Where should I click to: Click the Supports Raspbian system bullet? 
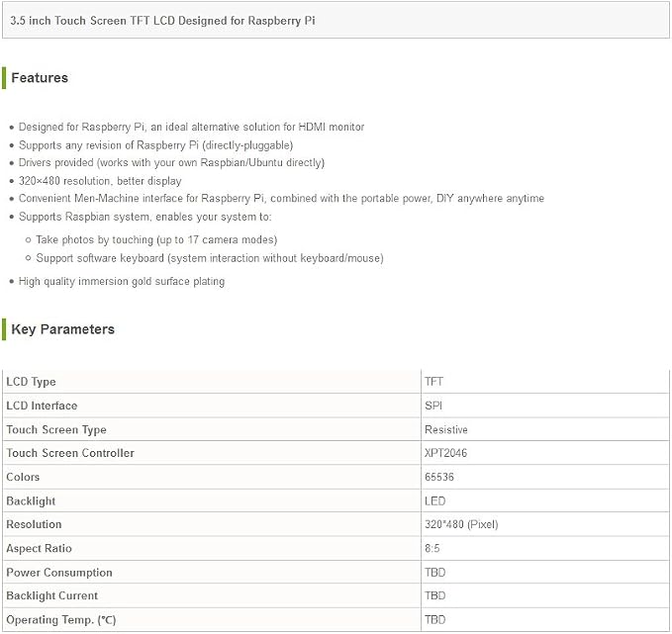(144, 217)
